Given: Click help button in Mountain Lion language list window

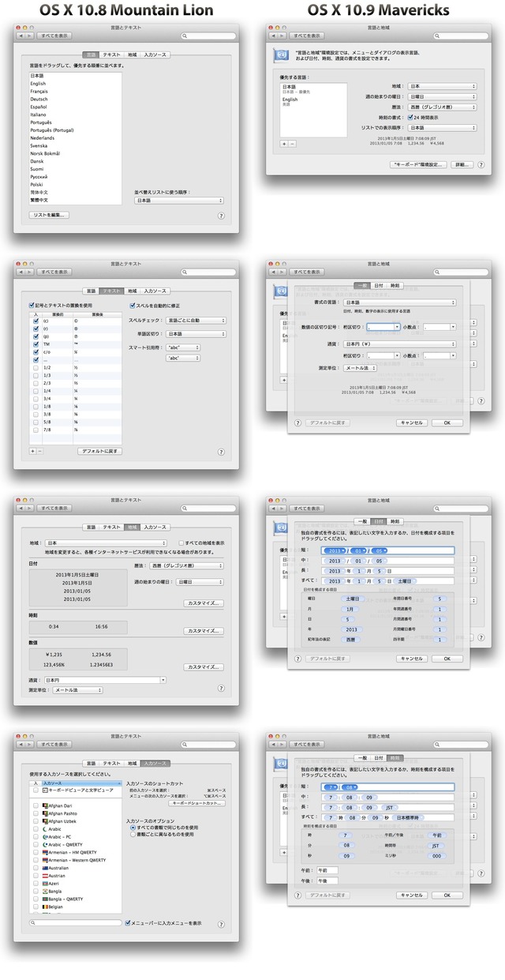Looking at the screenshot, I should pyautogui.click(x=220, y=215).
